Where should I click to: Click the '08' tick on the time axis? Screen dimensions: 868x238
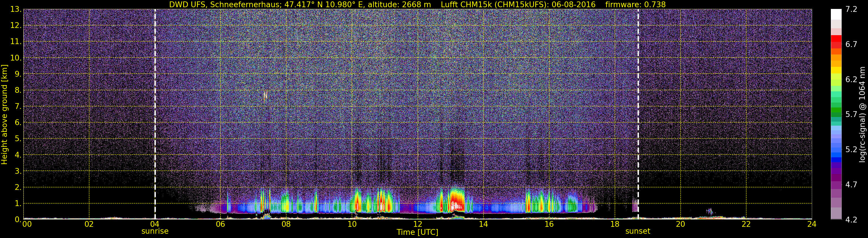(x=286, y=224)
